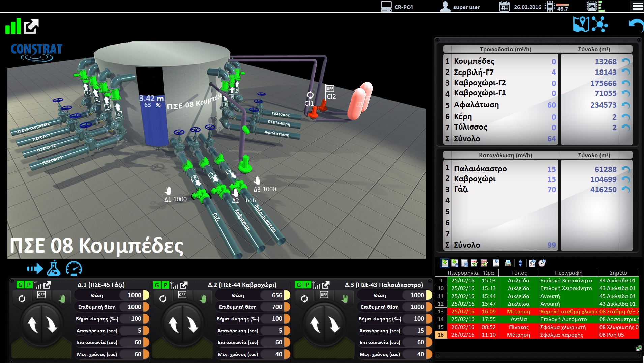Open the chemistry flask icon below 3D view
Image resolution: width=644 pixels, height=363 pixels.
pyautogui.click(x=54, y=269)
